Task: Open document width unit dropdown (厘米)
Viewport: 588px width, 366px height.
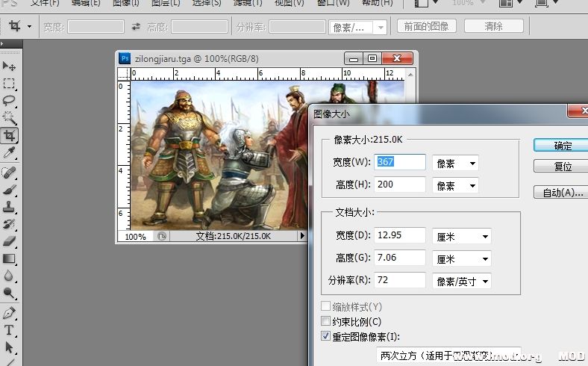Action: (x=463, y=237)
